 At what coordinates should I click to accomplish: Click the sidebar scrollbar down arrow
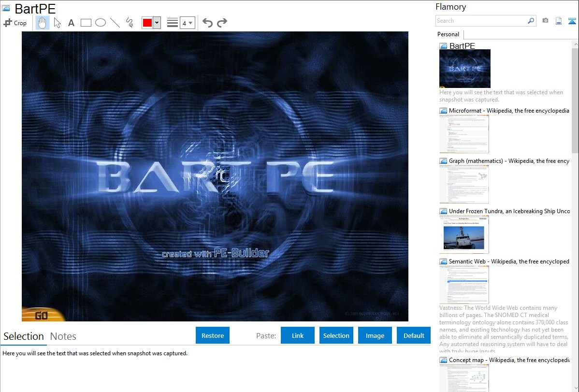pyautogui.click(x=575, y=388)
